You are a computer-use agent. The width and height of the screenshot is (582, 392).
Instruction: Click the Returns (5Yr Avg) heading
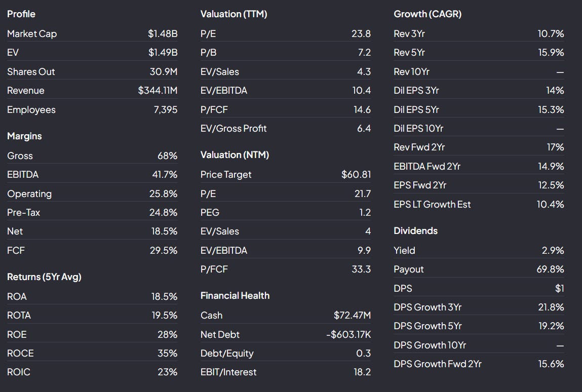coord(44,277)
